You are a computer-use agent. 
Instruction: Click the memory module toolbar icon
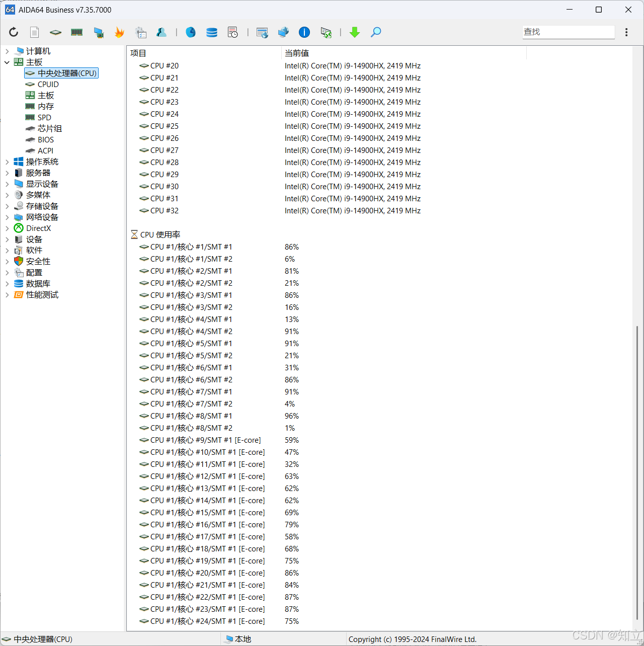(76, 32)
